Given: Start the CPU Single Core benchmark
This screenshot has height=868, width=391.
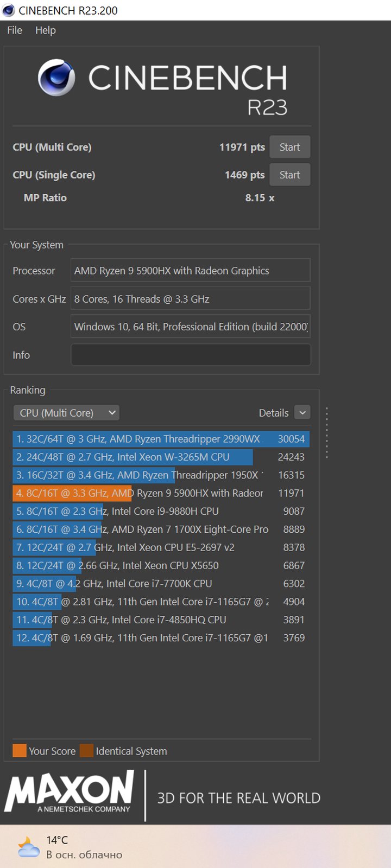Looking at the screenshot, I should (289, 175).
